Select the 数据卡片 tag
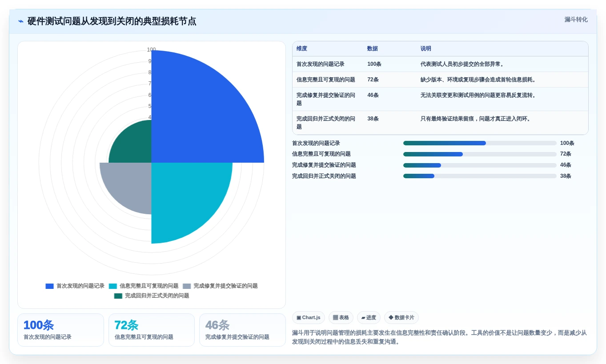 tap(401, 318)
